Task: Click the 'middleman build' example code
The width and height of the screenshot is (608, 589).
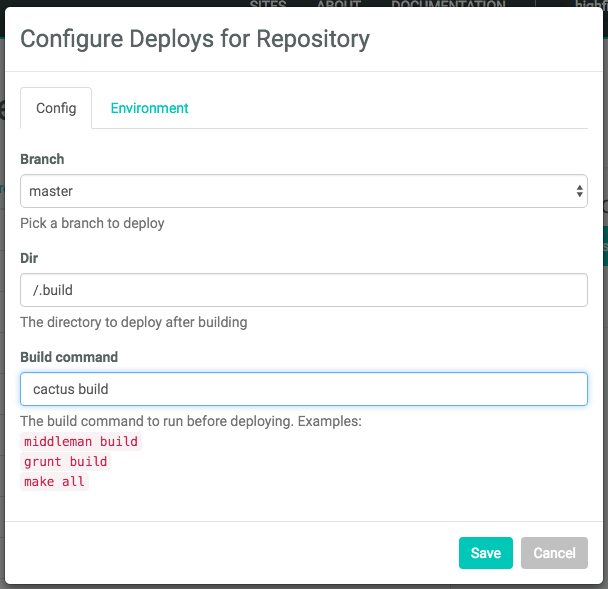Action: pyautogui.click(x=81, y=441)
